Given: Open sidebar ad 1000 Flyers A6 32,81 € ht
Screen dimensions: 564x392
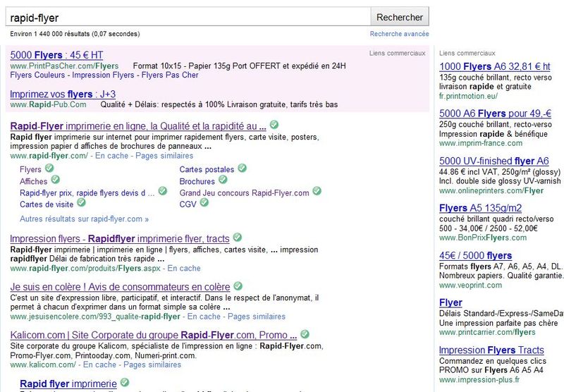Looking at the screenshot, I should tap(495, 66).
